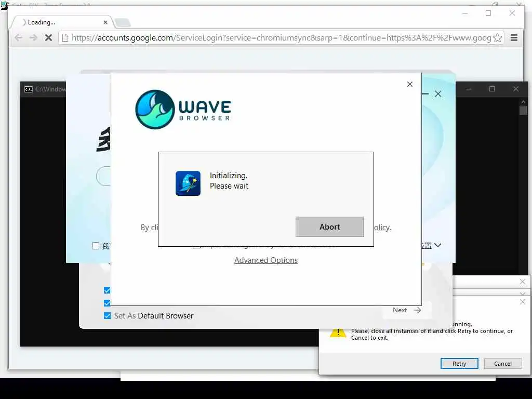Minimize the Chinese installer window

(425, 94)
